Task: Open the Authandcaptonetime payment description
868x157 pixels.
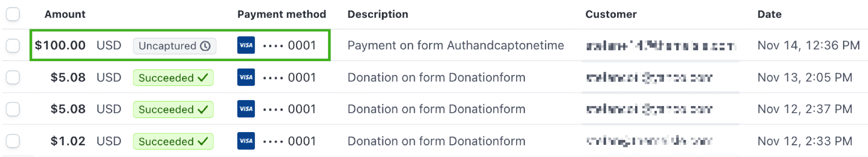Action: (456, 45)
